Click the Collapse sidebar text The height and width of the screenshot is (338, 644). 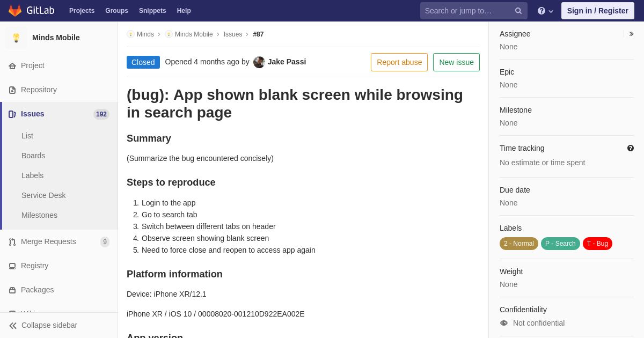[x=49, y=325]
